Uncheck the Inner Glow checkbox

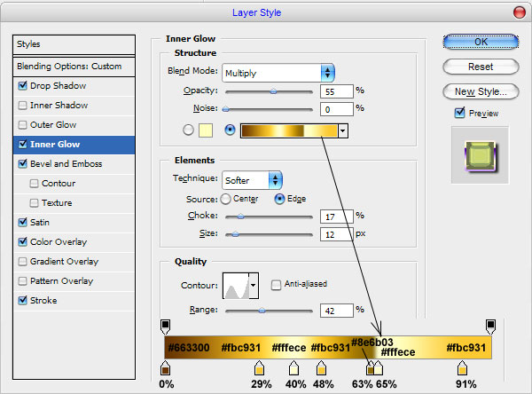point(23,144)
